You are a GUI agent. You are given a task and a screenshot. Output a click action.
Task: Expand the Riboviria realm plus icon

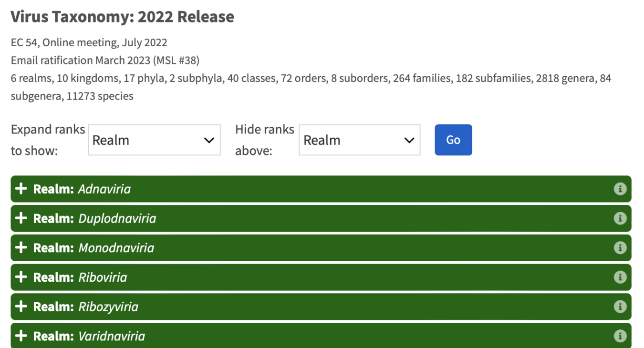pos(21,277)
